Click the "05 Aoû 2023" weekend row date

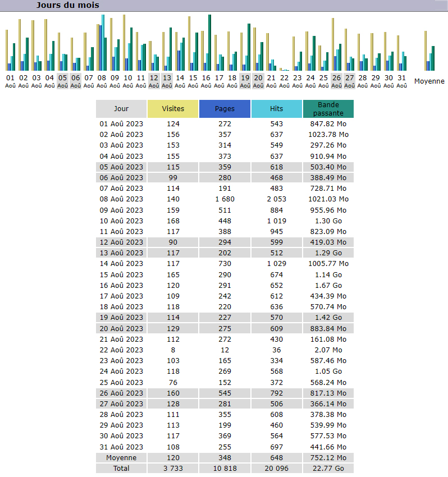pos(121,167)
